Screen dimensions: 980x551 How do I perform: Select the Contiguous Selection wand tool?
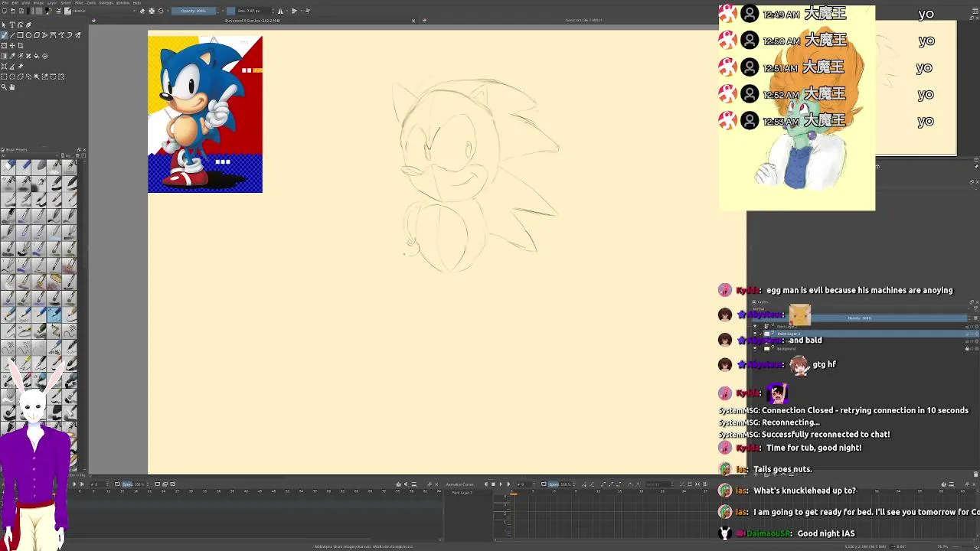37,77
